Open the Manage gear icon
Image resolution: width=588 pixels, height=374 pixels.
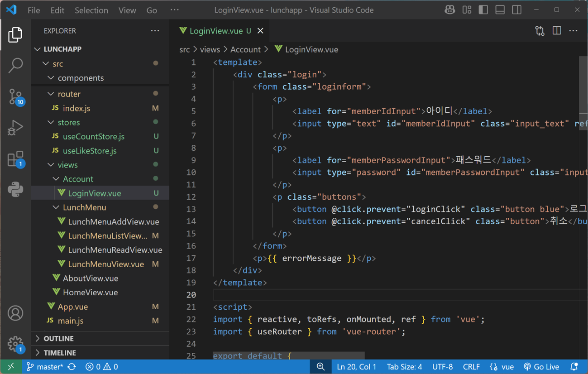15,344
